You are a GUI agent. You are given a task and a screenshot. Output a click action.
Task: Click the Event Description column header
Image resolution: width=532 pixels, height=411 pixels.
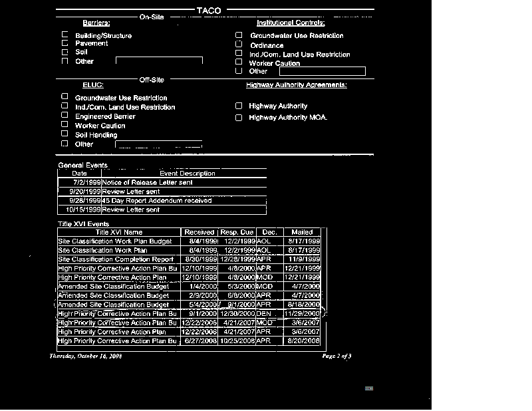pos(188,174)
